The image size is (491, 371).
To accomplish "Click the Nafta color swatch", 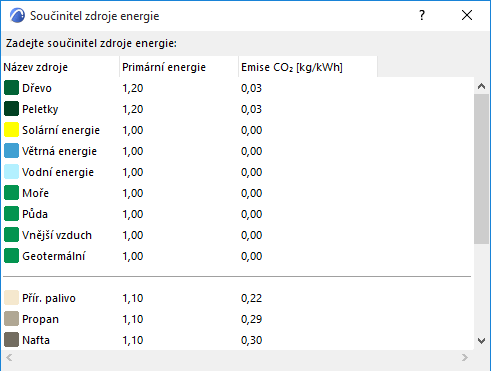I will (x=11, y=340).
